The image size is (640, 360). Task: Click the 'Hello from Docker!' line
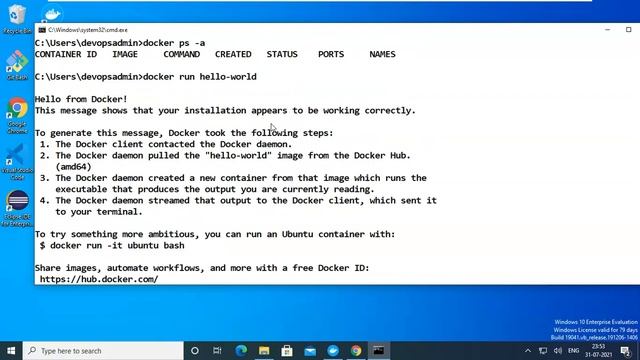(81, 99)
